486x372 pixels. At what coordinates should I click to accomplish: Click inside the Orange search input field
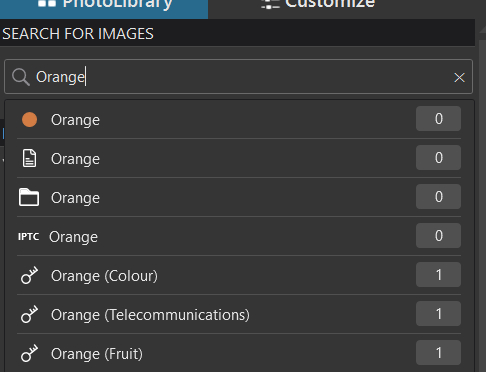(x=238, y=77)
